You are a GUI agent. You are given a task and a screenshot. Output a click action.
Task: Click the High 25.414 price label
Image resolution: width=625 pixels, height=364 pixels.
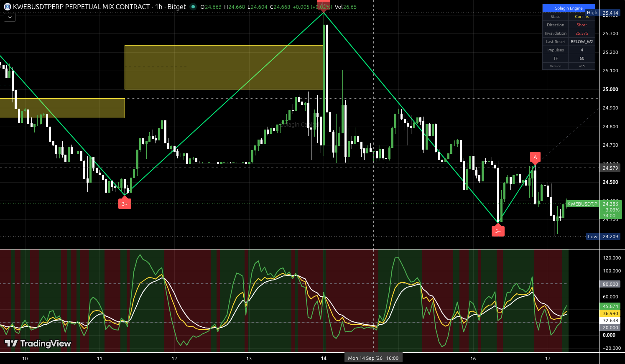(603, 13)
